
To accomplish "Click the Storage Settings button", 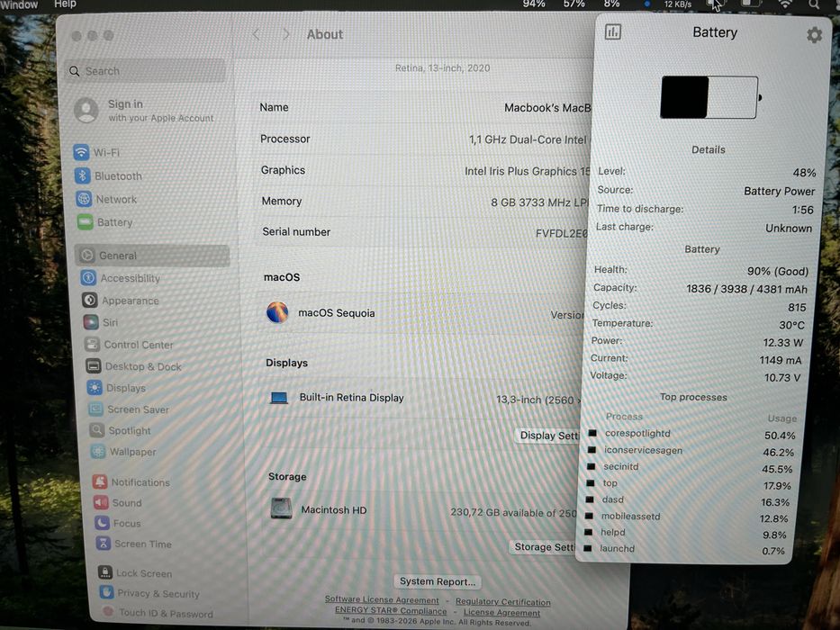I will click(x=544, y=547).
